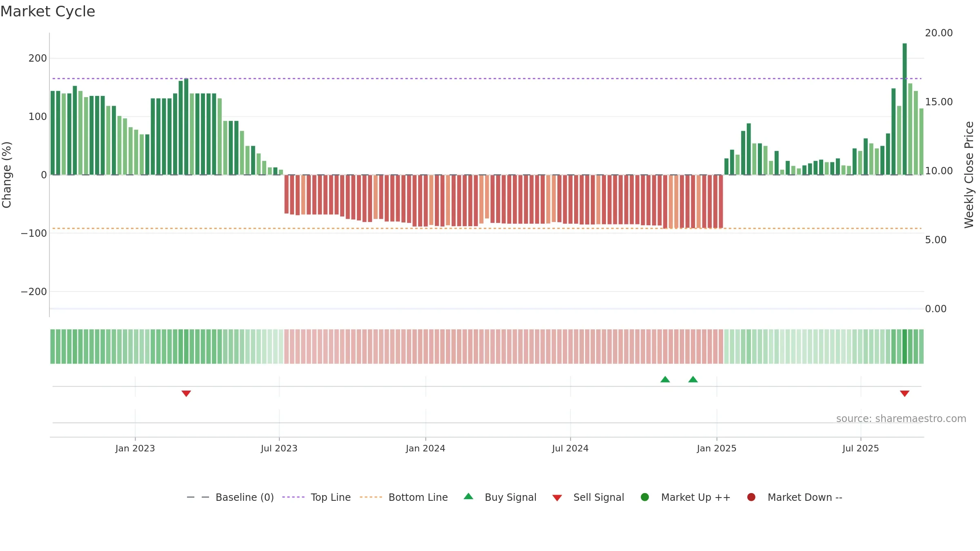
Task: Click the Market Cycle chart title
Action: (x=48, y=11)
